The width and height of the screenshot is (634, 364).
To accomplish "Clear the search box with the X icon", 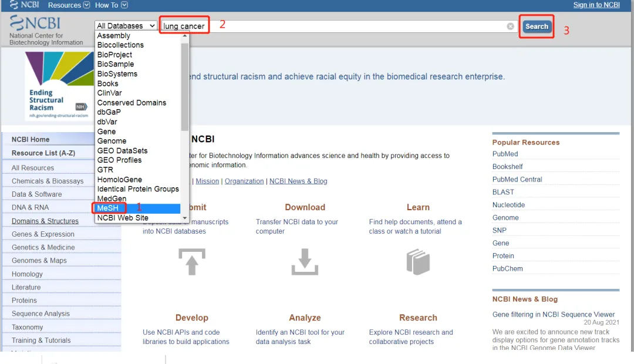I will (510, 26).
